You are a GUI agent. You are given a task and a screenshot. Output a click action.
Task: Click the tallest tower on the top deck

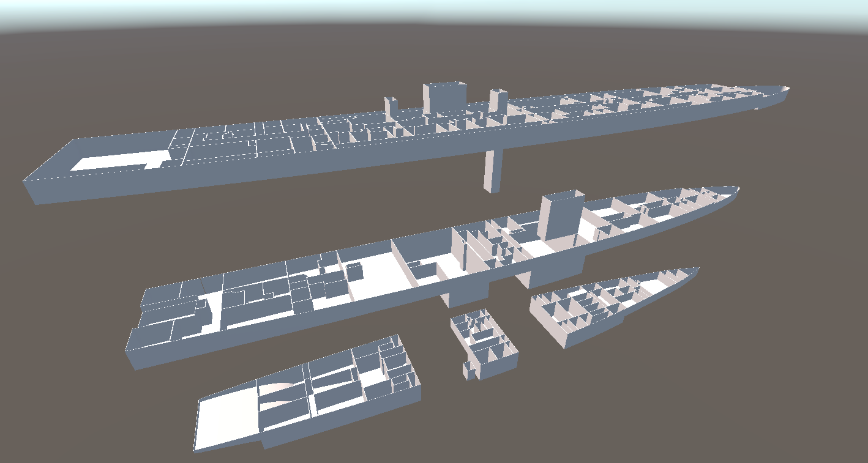pyautogui.click(x=444, y=97)
